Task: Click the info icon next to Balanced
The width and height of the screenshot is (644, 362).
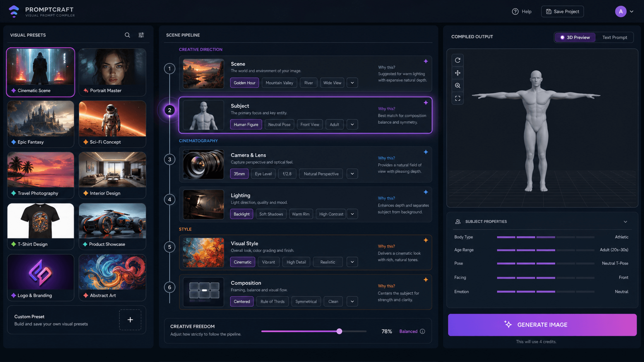Action: [x=423, y=331]
